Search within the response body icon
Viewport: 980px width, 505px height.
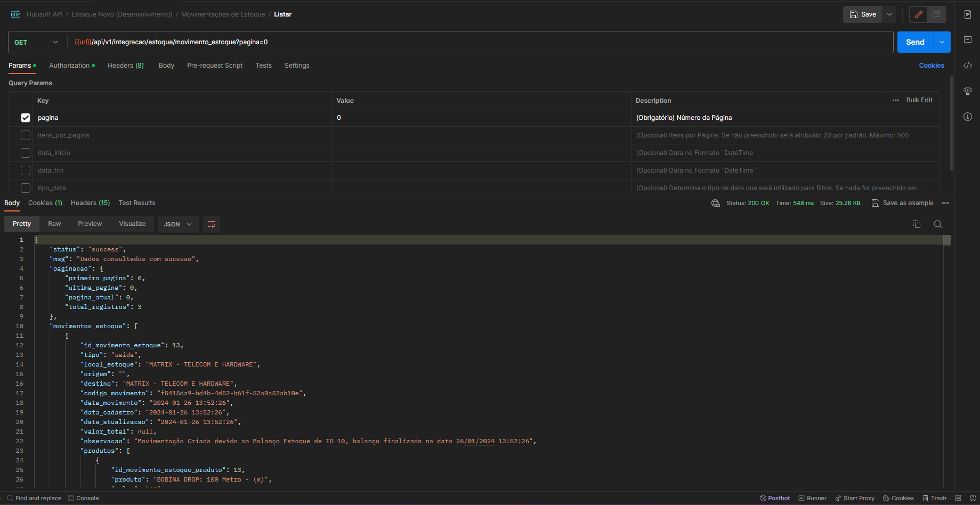[x=938, y=224]
